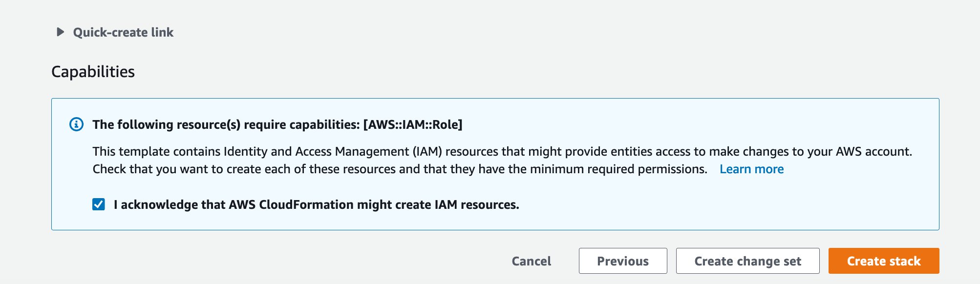Click the Cancel button
Screen dimensions: 980x284
tap(532, 261)
